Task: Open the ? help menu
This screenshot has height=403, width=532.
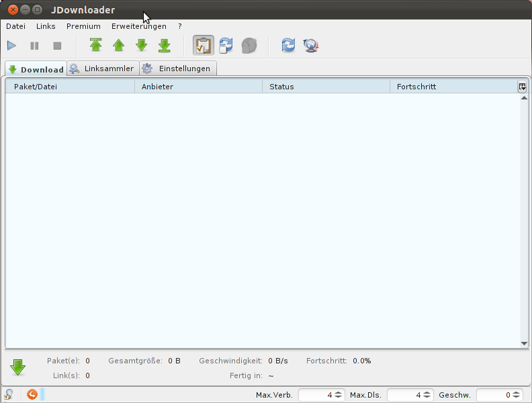Action: 180,26
